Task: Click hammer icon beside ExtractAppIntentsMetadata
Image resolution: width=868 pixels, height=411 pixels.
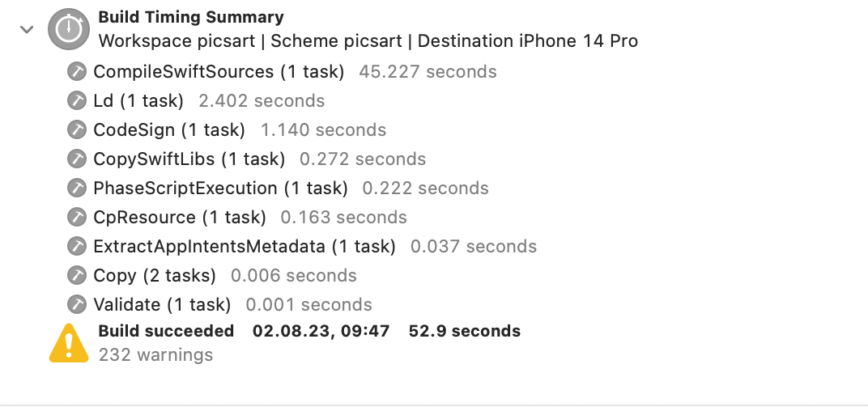Action: pos(77,246)
